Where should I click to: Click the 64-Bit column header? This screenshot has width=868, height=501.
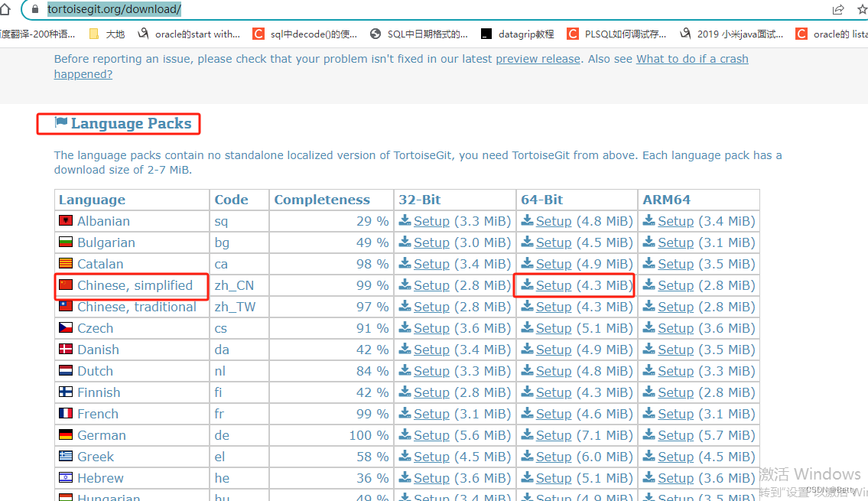pyautogui.click(x=542, y=200)
